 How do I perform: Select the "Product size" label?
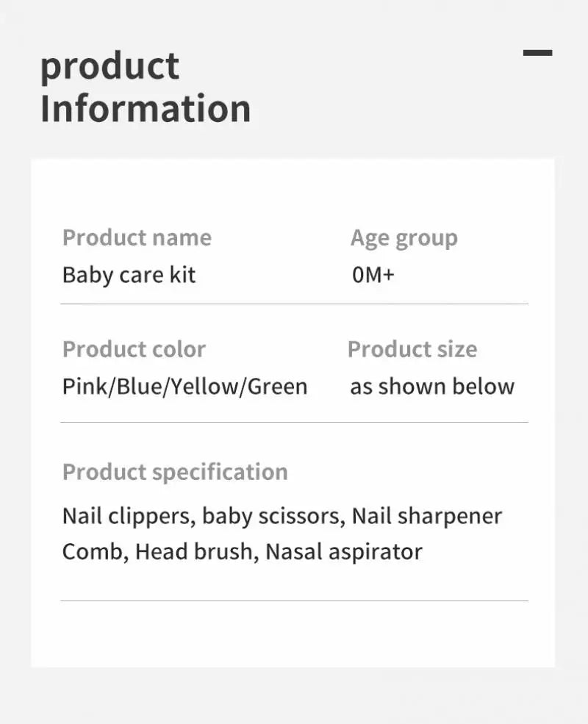coord(412,349)
